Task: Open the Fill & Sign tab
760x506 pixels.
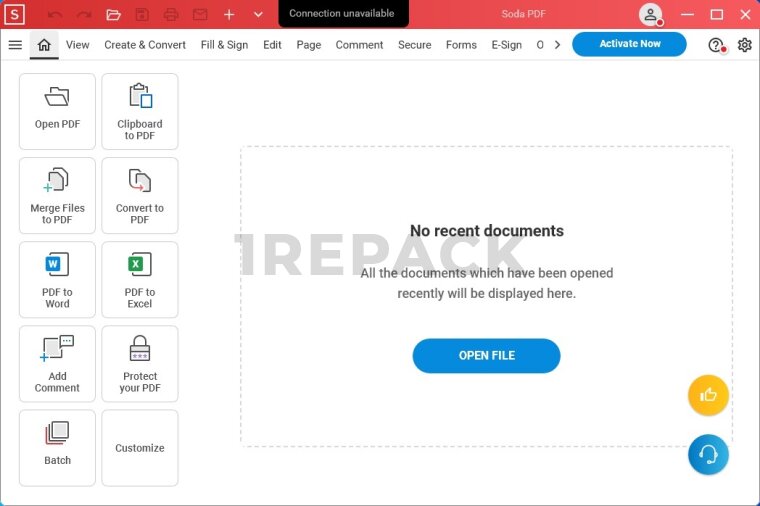Action: [x=224, y=45]
